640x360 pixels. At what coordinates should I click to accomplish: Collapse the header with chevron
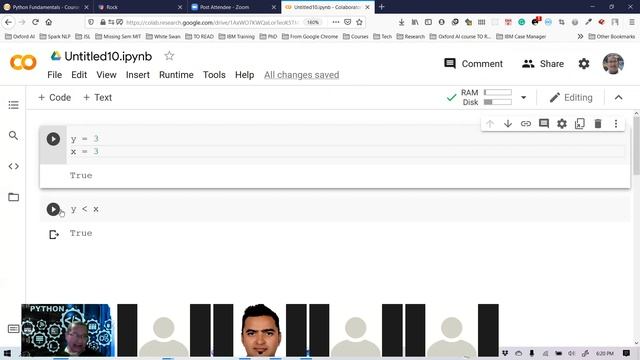point(618,98)
